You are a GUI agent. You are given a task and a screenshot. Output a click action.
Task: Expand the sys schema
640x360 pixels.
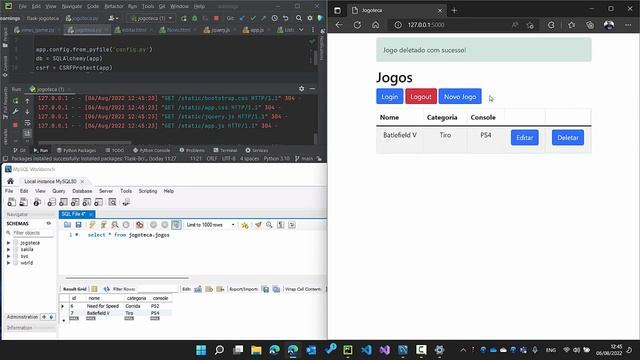pyautogui.click(x=9, y=256)
